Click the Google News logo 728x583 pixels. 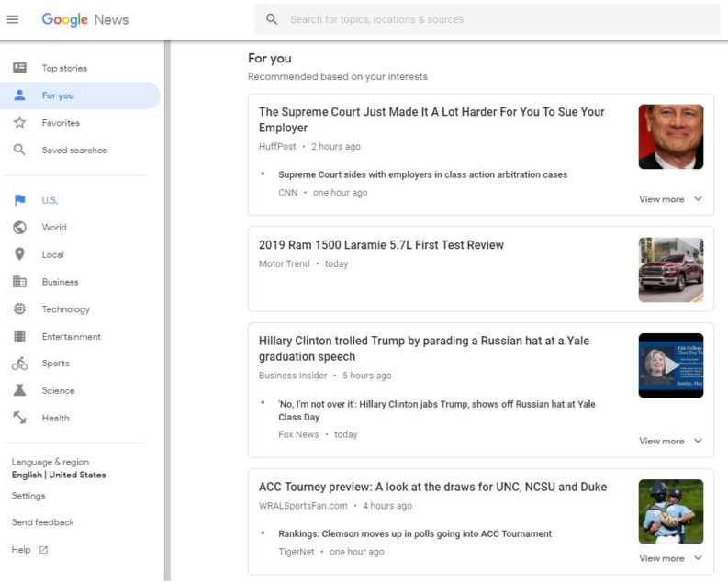[85, 19]
